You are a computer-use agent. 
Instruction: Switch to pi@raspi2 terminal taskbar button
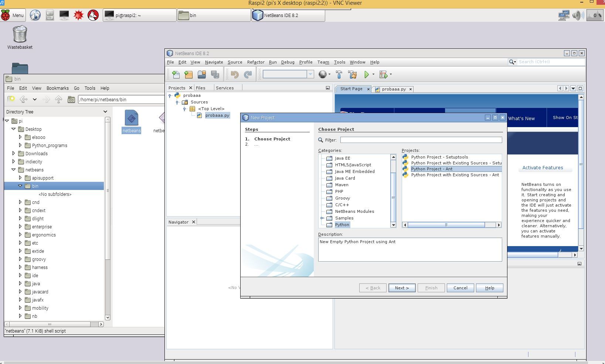140,15
